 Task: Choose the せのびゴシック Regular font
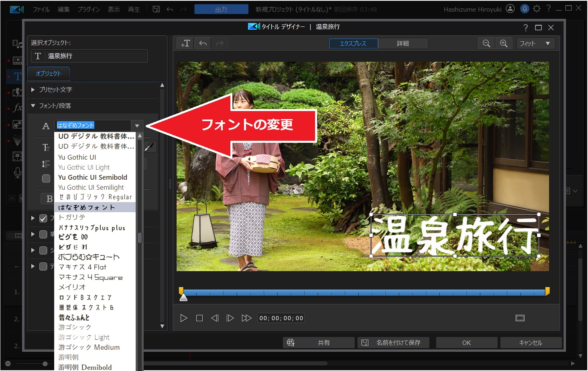pos(95,197)
